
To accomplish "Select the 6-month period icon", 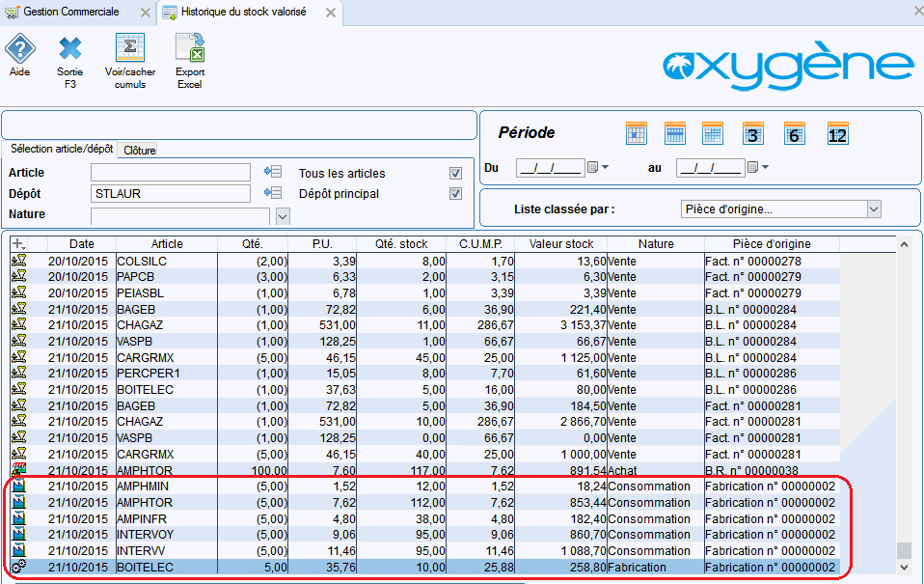I will click(x=794, y=134).
